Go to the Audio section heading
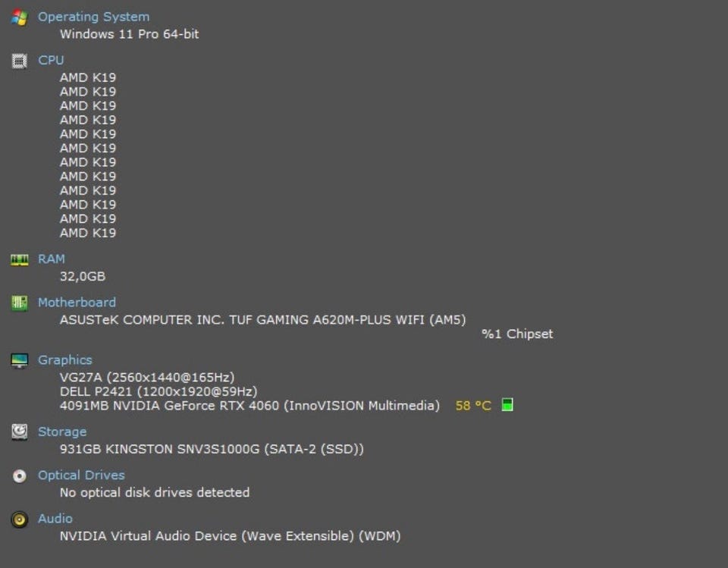 coord(55,518)
